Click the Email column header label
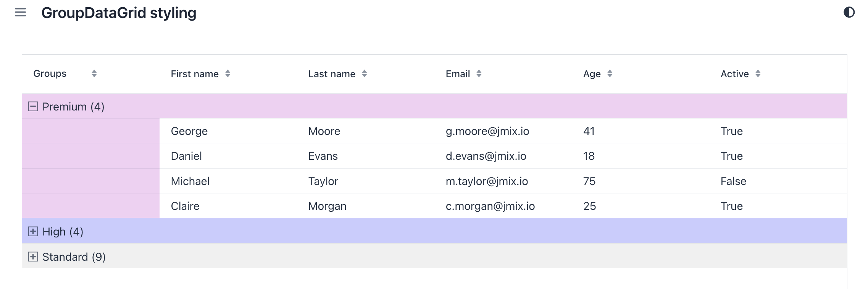Screen dimensions: 868x289 click(458, 74)
